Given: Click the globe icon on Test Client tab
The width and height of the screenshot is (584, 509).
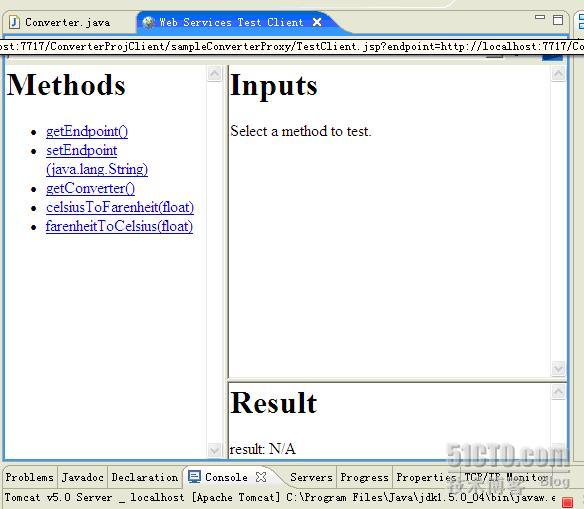Looking at the screenshot, I should click(x=149, y=22).
